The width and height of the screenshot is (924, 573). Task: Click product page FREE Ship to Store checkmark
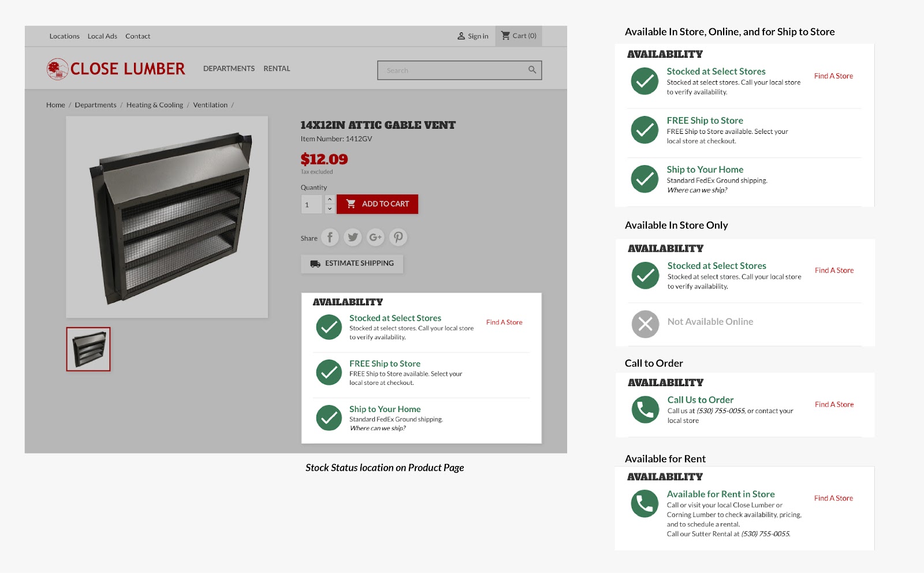329,373
